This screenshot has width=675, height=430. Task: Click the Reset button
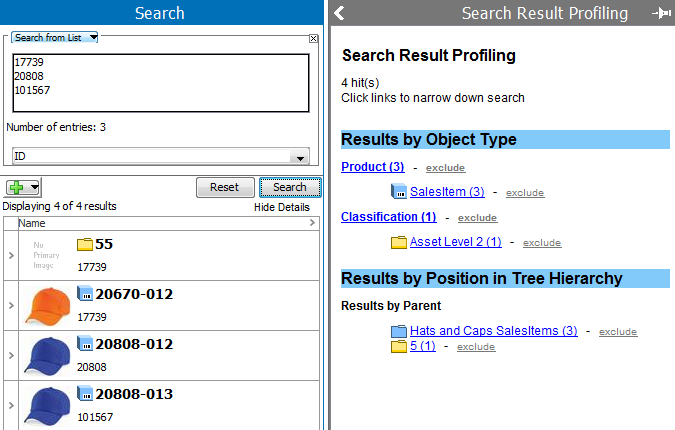tap(224, 187)
